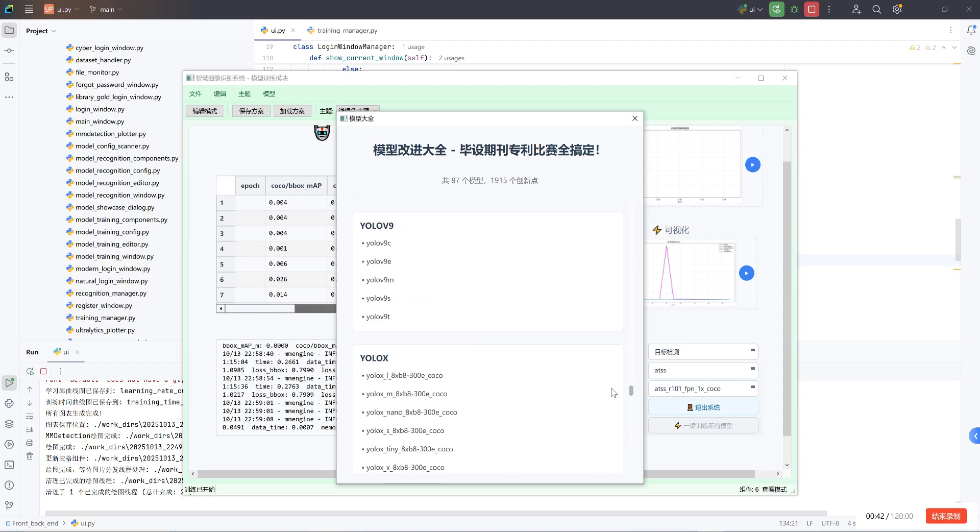Click the 一键训练所有模型 button

coord(703,426)
